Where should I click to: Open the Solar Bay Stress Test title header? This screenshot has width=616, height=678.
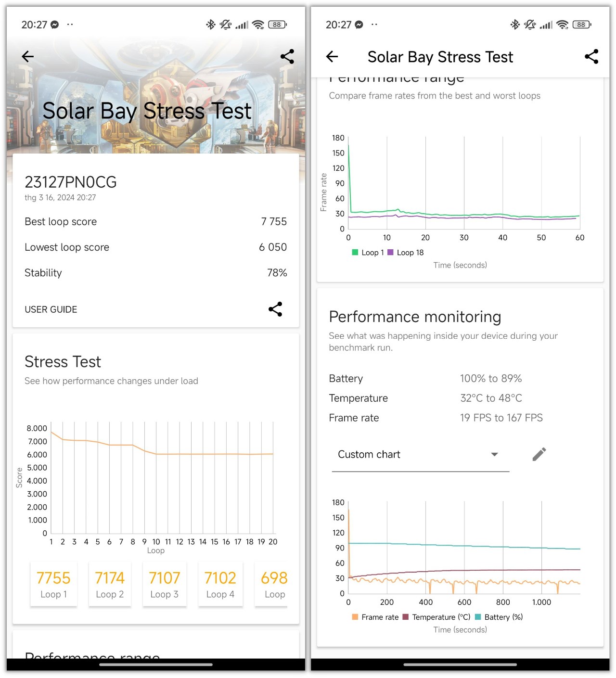(440, 56)
